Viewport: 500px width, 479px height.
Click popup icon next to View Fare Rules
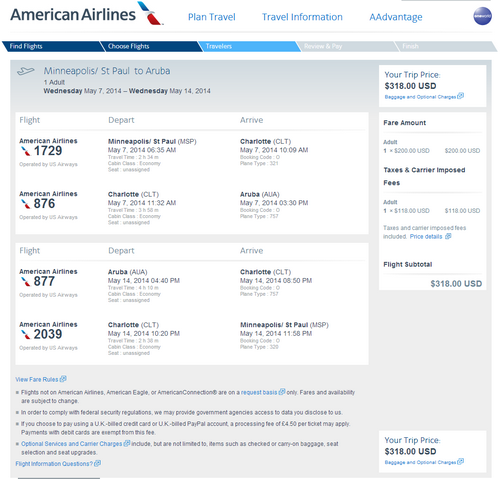(x=63, y=379)
